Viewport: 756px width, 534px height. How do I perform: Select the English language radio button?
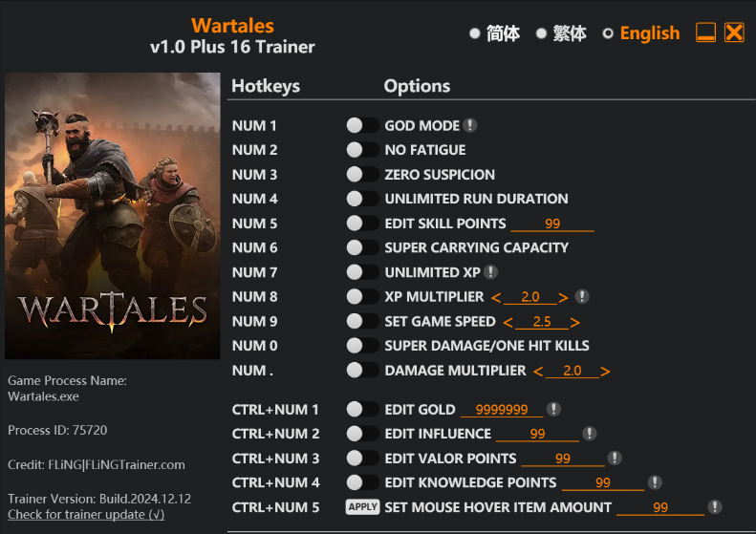coord(608,33)
